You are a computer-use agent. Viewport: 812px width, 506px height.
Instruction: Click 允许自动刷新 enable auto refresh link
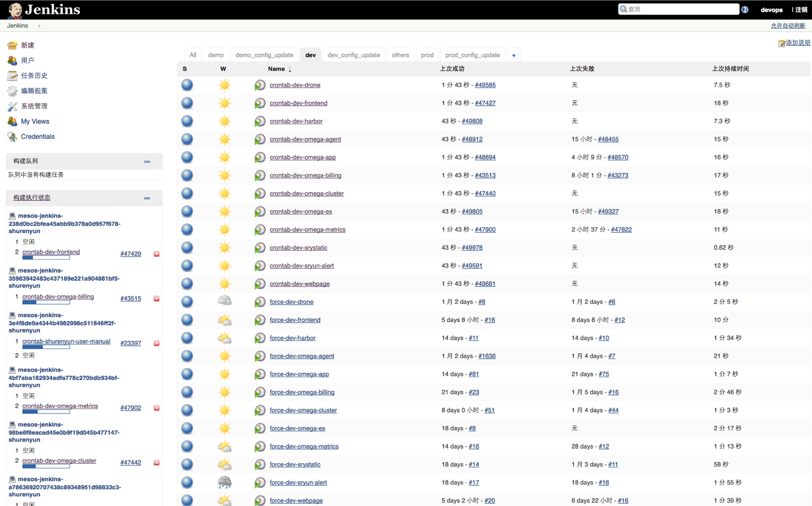[788, 26]
